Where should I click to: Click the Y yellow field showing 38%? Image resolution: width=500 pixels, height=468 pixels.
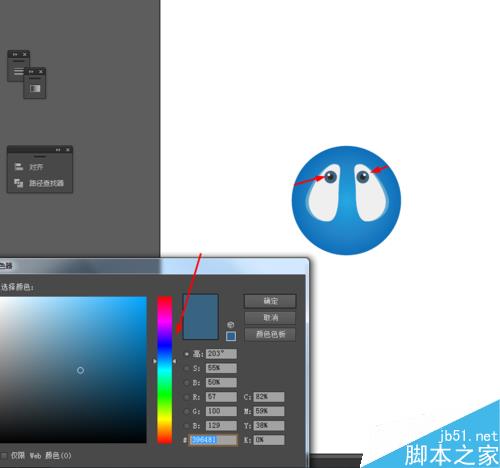coord(269,425)
